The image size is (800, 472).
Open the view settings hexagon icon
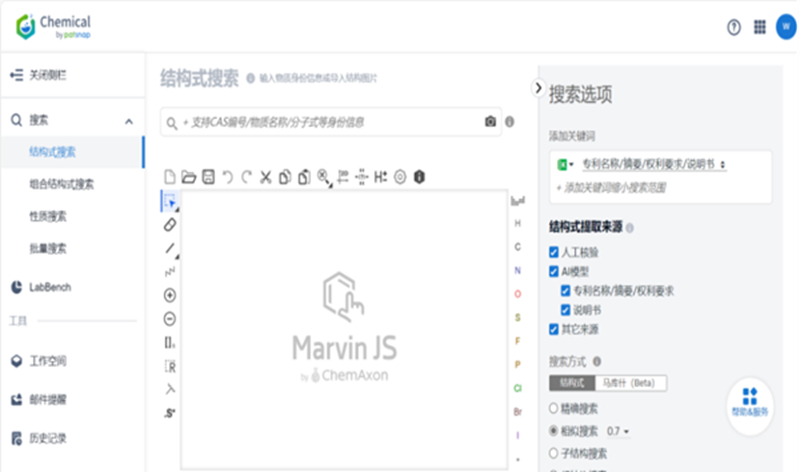(400, 177)
